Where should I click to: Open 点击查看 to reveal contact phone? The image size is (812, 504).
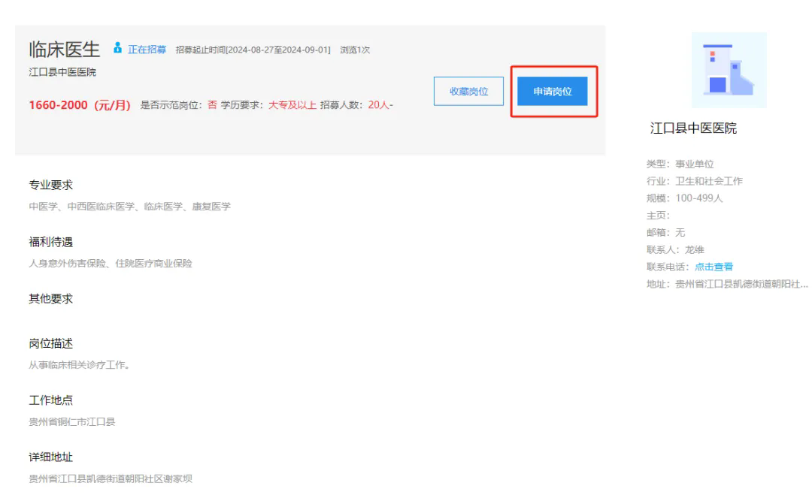click(714, 267)
